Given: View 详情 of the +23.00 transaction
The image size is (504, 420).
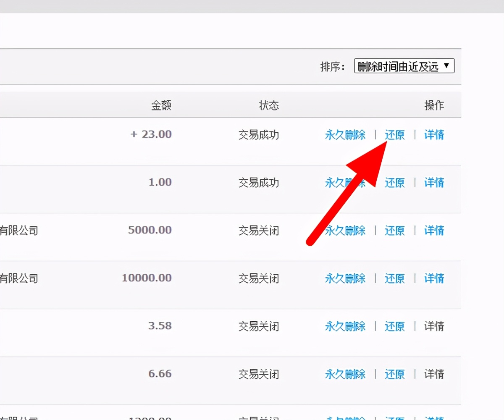Looking at the screenshot, I should click(x=433, y=135).
